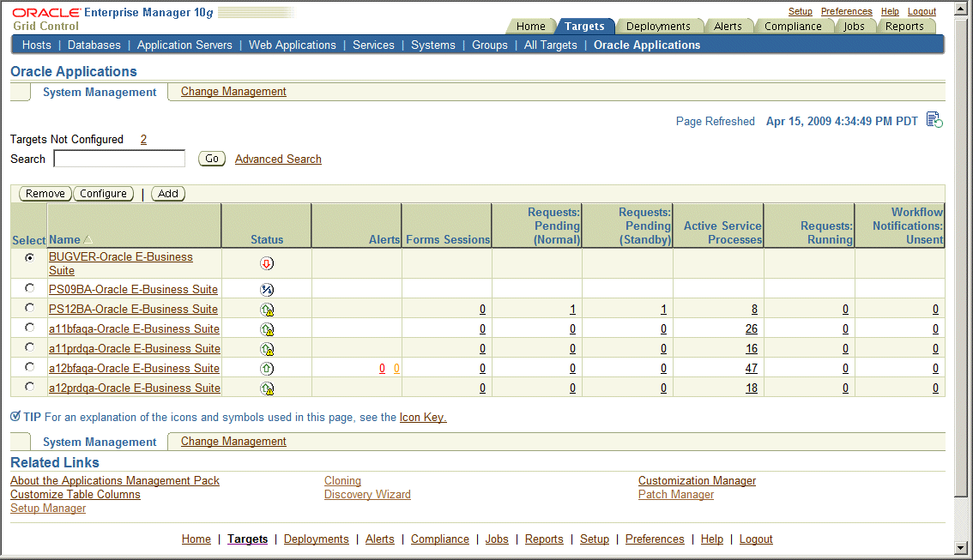Click Active Service Processes value 26

click(x=751, y=328)
